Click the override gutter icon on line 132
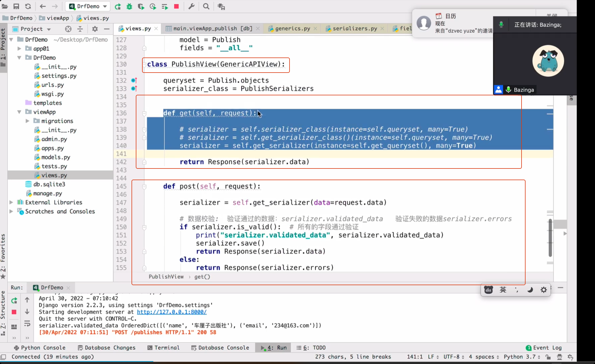The height and width of the screenshot is (364, 595). [134, 81]
